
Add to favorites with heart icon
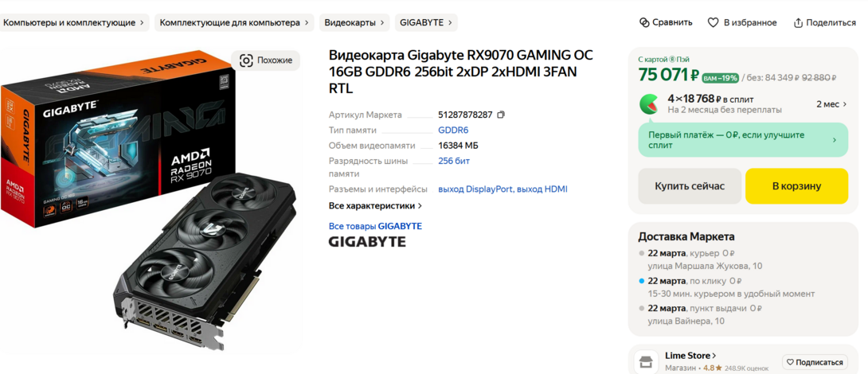click(713, 23)
